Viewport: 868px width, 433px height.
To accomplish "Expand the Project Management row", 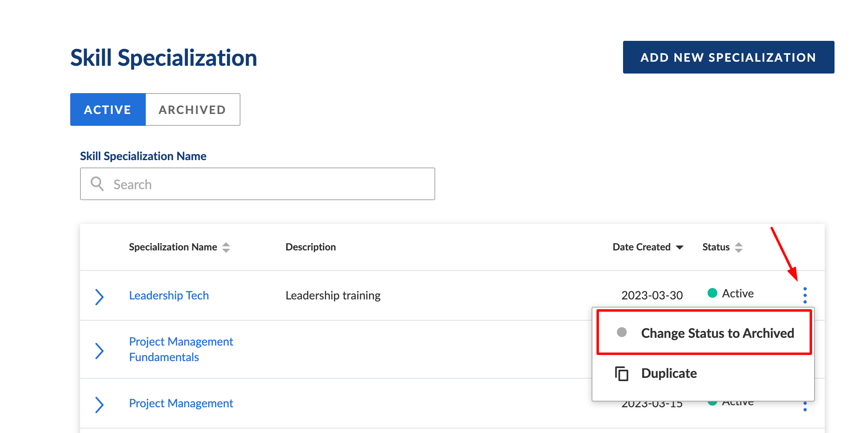I will point(99,404).
